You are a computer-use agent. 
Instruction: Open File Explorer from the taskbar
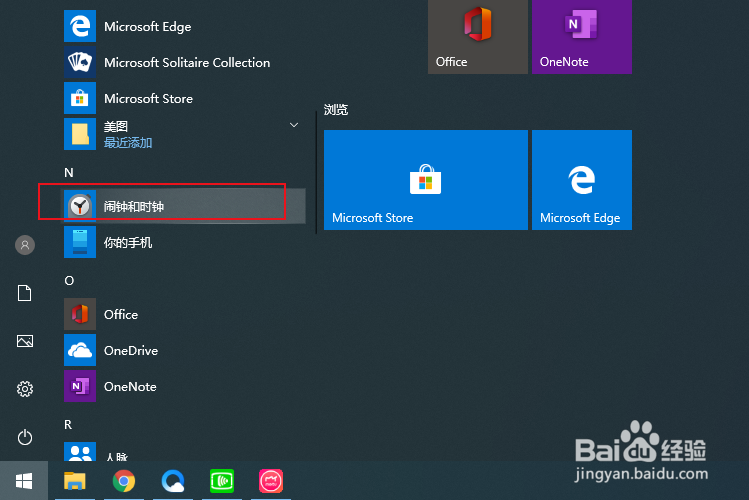75,481
